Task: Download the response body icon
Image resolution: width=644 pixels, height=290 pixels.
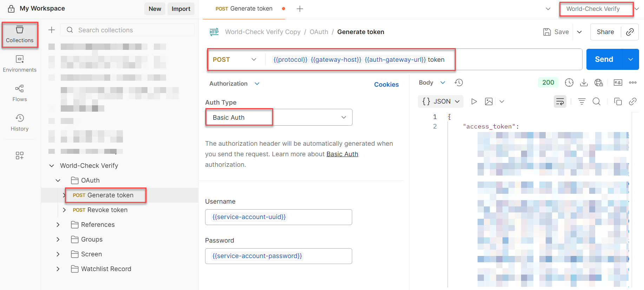Action: tap(584, 83)
